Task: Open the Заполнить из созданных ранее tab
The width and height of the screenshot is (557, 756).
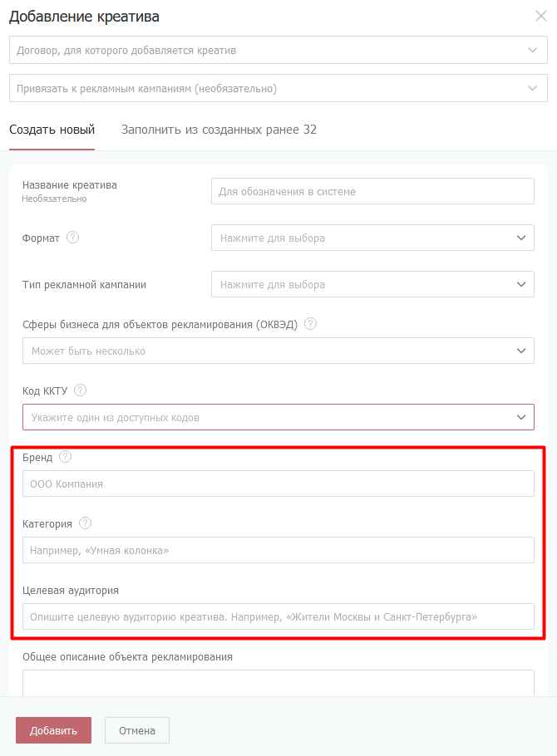Action: (219, 130)
